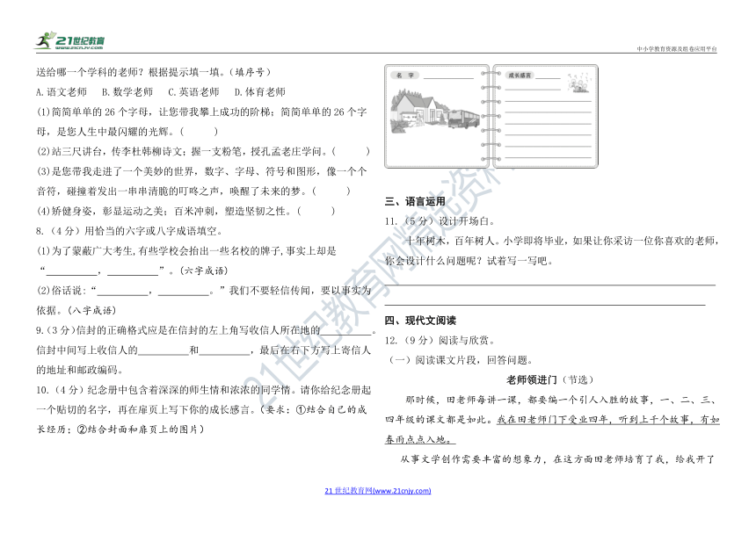Click the 成长感言 label on the notebook page

[x=520, y=76]
